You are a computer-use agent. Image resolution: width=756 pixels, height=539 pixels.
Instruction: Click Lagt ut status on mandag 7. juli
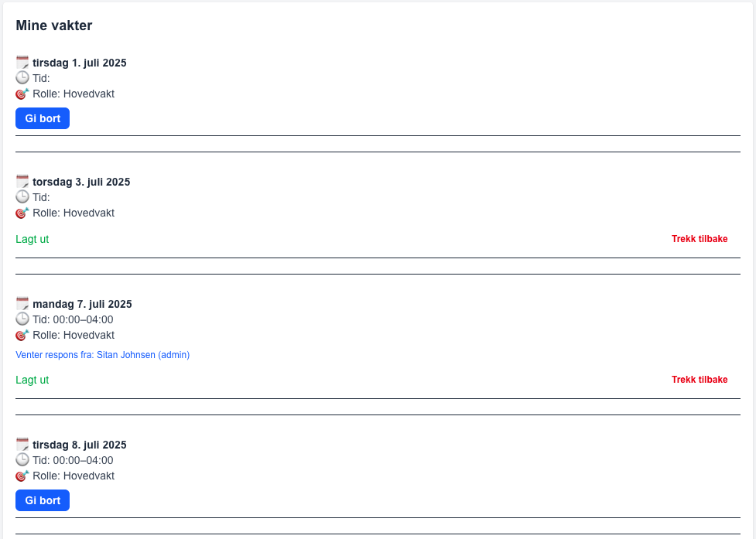pos(32,380)
